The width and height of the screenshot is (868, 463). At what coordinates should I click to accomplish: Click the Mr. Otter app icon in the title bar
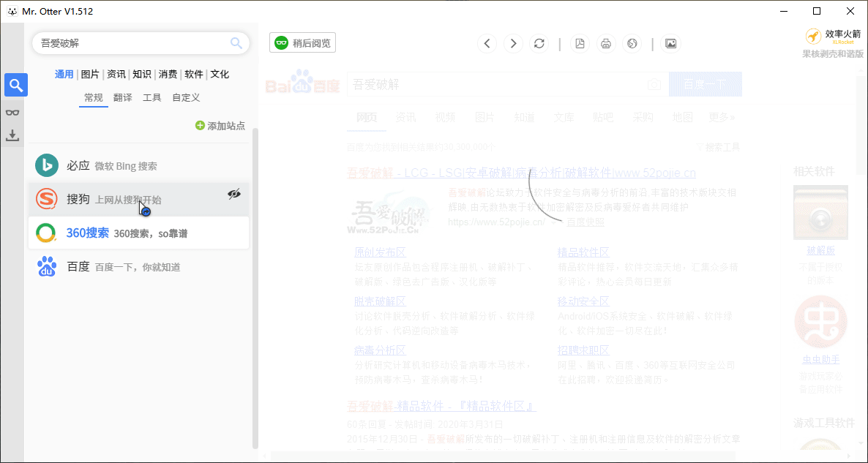click(x=12, y=11)
